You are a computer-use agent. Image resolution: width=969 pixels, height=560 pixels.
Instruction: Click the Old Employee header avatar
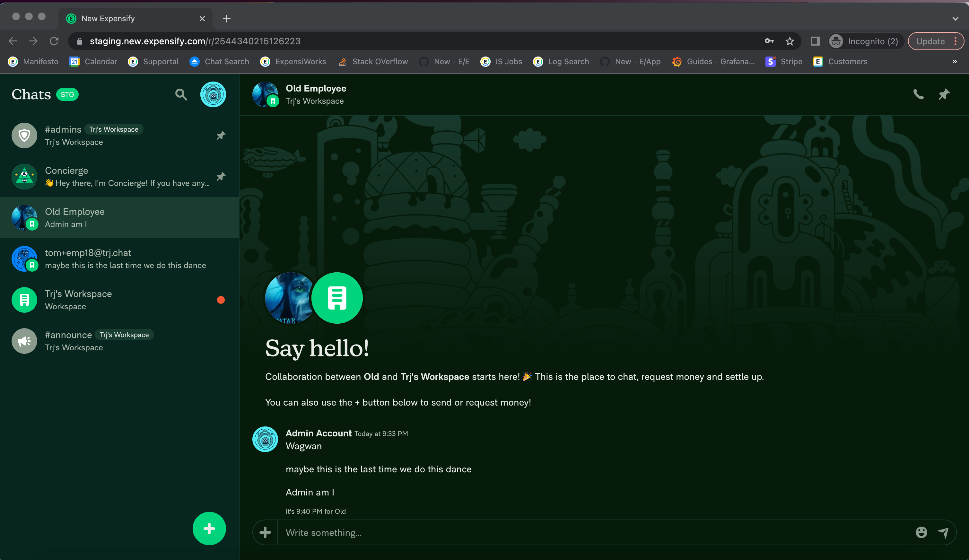265,95
